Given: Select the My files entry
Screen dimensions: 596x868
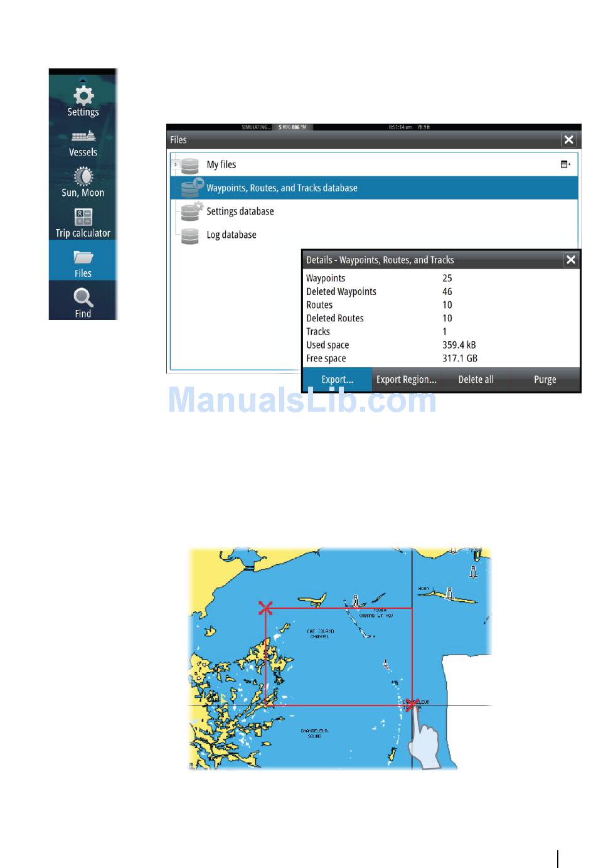Looking at the screenshot, I should 221,164.
